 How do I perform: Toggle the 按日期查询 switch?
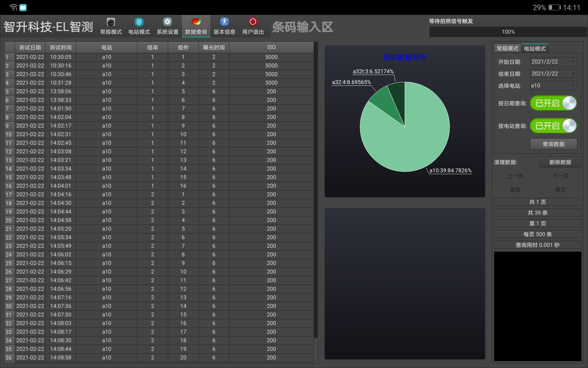[553, 103]
